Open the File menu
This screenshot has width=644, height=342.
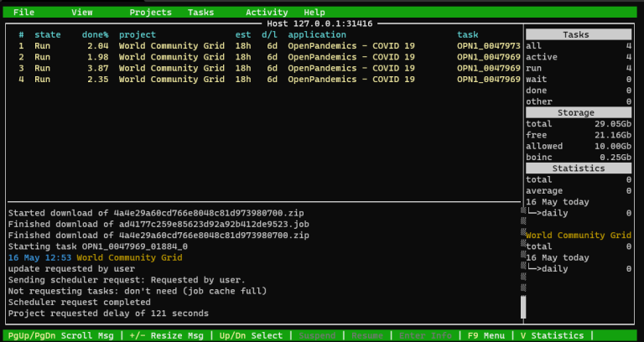coord(24,13)
